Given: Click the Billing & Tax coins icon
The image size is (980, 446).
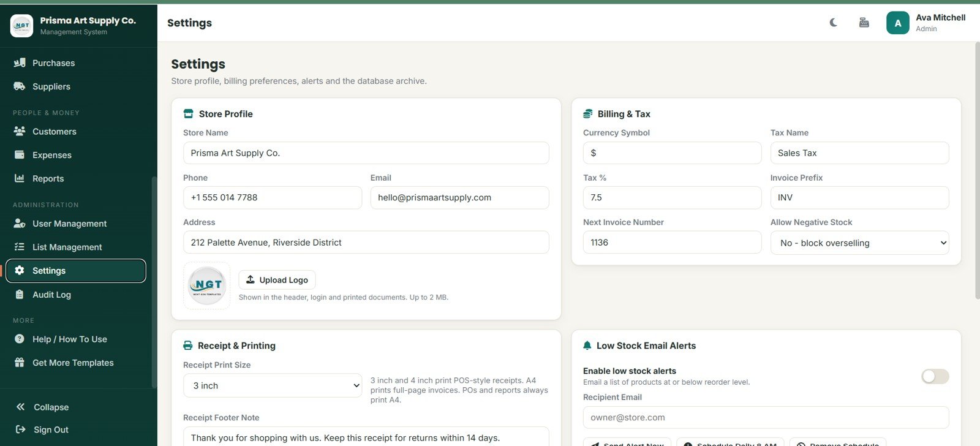Looking at the screenshot, I should (588, 114).
